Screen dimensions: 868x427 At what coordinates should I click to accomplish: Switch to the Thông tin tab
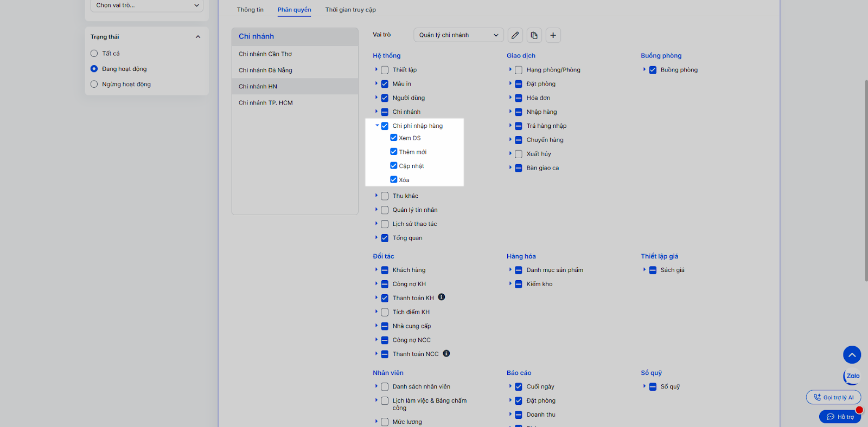click(250, 10)
